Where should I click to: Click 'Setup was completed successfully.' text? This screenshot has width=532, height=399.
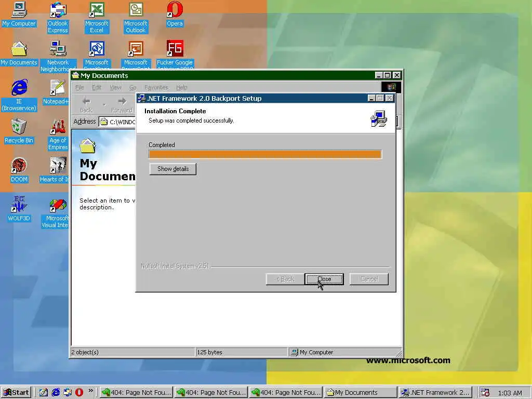click(x=191, y=121)
